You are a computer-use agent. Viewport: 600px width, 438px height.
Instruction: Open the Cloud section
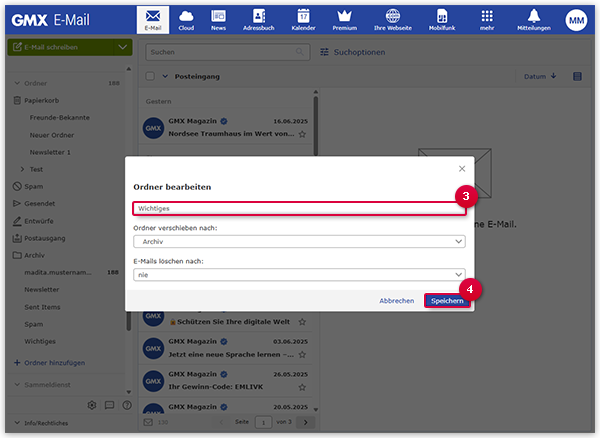(186, 20)
